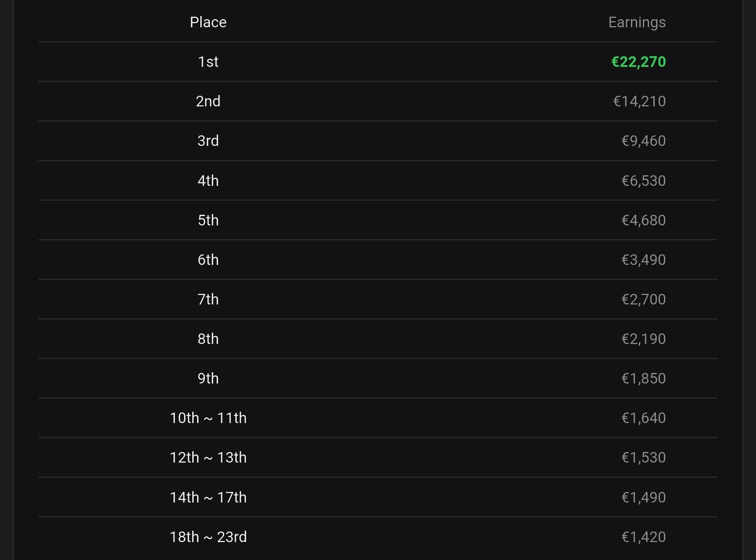The width and height of the screenshot is (756, 560).
Task: Select the 10th ~ 11th place range
Action: pyautogui.click(x=208, y=418)
